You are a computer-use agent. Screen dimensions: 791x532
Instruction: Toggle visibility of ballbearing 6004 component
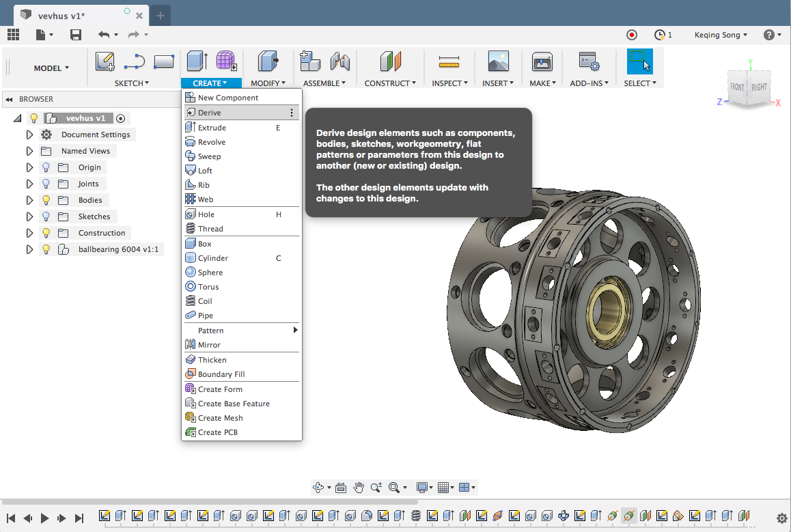pyautogui.click(x=46, y=249)
